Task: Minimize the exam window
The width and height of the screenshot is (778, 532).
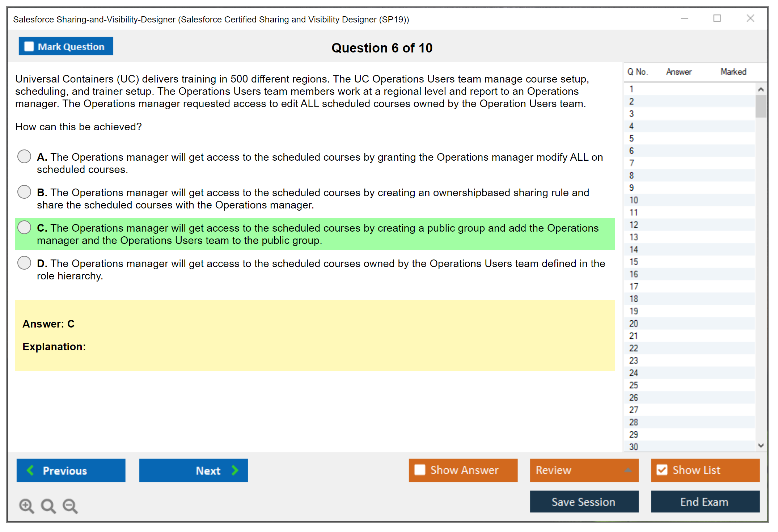Action: point(684,18)
